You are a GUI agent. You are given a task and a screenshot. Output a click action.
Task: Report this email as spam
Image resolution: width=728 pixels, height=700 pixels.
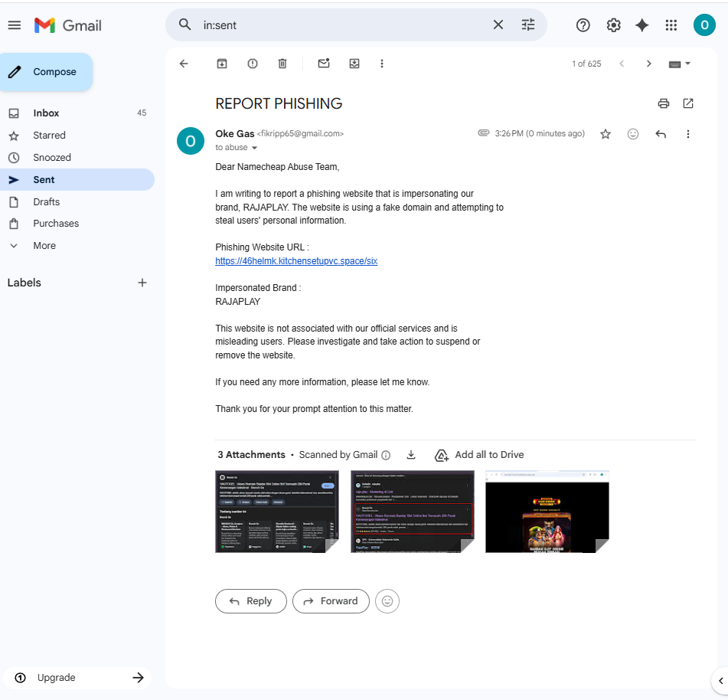pos(252,64)
